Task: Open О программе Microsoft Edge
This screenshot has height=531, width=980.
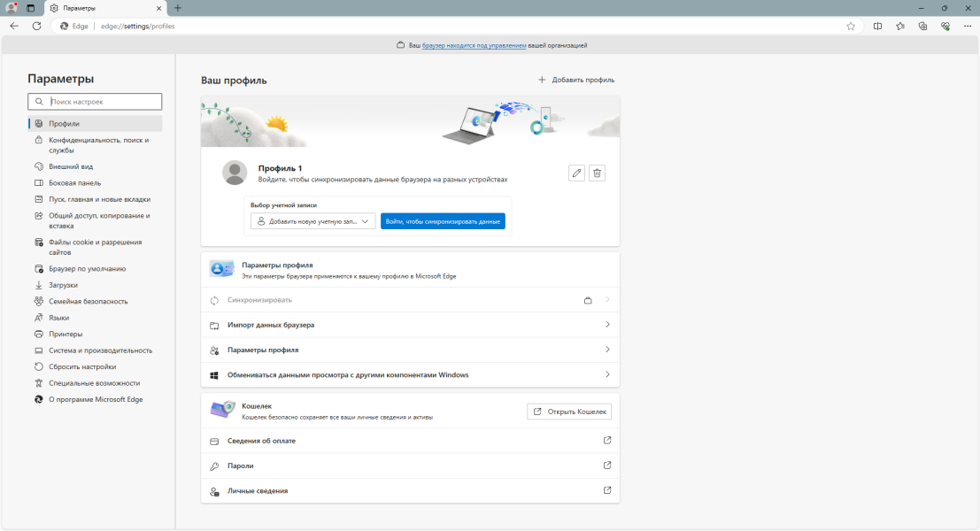Action: (x=95, y=399)
